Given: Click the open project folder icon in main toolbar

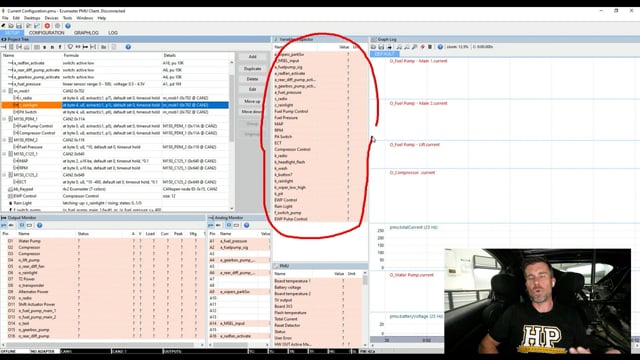Looking at the screenshot, I should coord(11,26).
